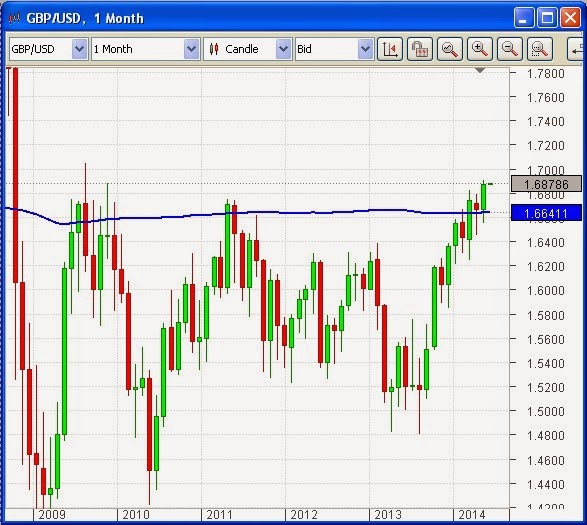This screenshot has height=525, width=587.
Task: Click the 1.5400 price axis label
Action: [545, 363]
